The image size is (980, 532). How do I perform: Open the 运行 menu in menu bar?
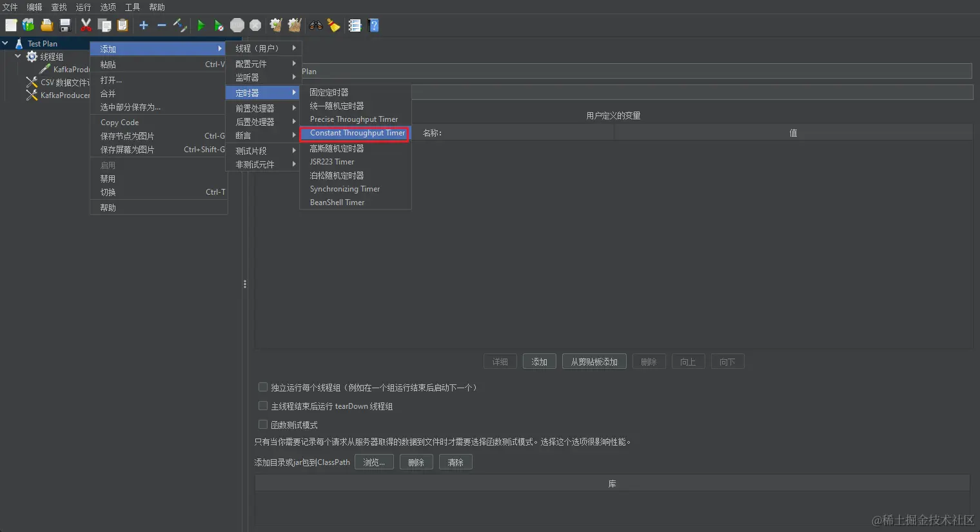83,7
